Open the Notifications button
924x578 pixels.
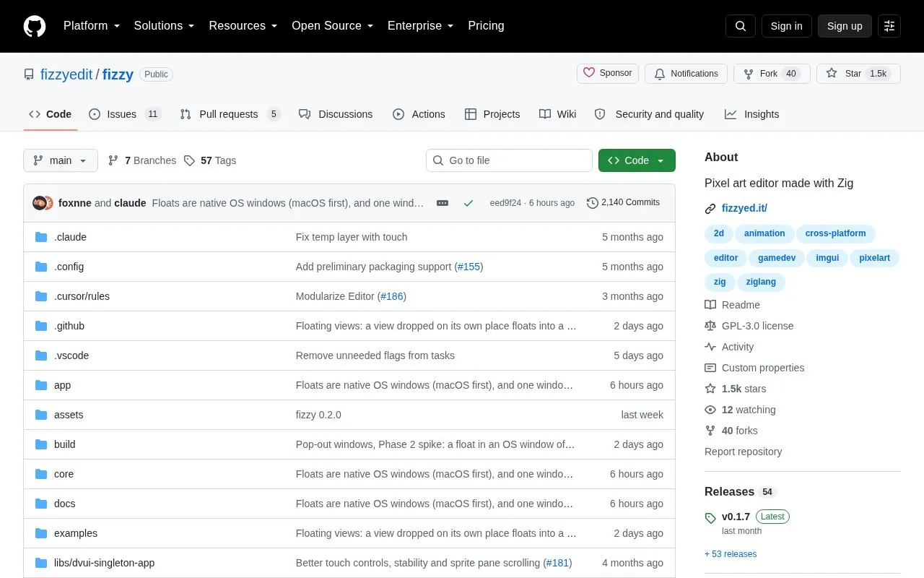click(x=686, y=74)
